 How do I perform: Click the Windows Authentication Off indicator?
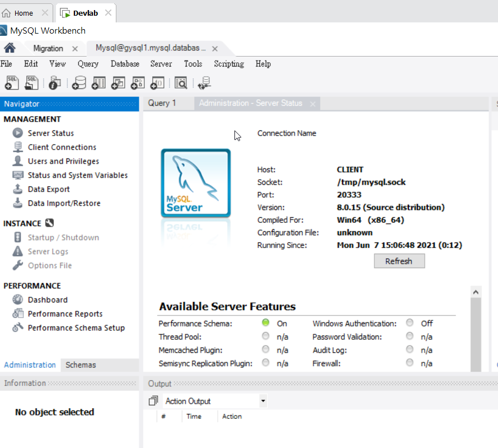click(410, 323)
